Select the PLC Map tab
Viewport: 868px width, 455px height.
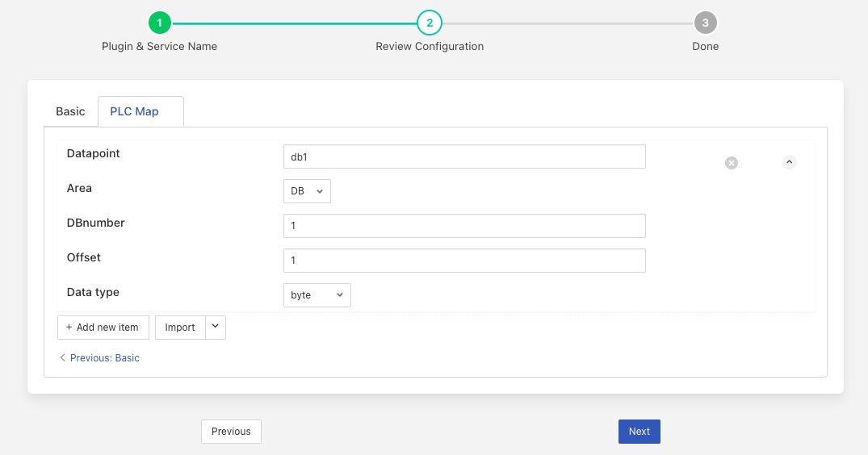click(135, 111)
